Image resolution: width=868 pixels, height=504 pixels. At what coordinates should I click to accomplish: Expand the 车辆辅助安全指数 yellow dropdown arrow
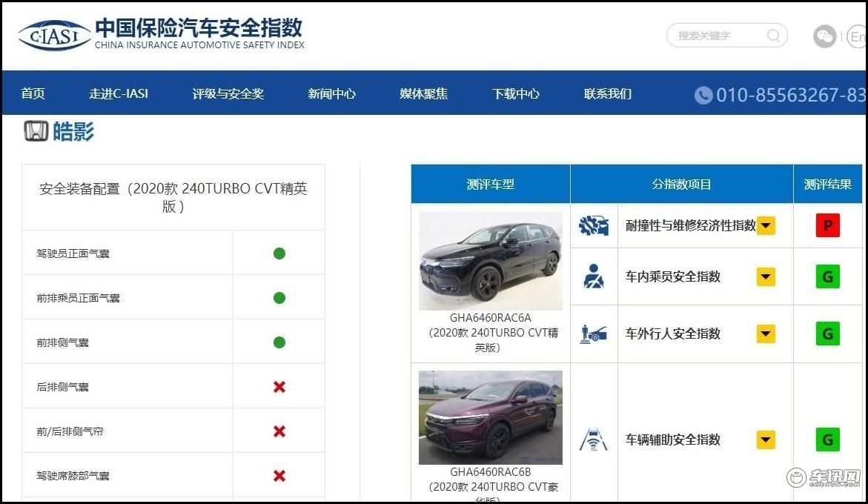[766, 440]
